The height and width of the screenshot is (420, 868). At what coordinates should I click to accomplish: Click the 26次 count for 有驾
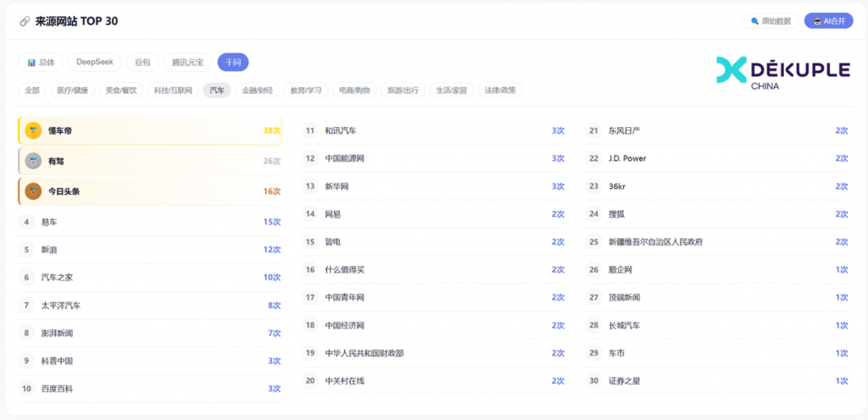tap(272, 162)
